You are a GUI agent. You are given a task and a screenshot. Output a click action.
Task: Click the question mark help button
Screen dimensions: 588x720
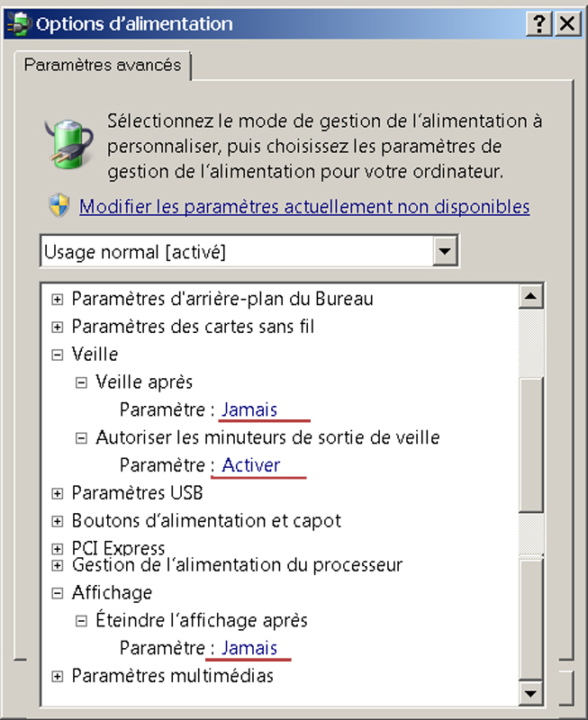pos(538,23)
